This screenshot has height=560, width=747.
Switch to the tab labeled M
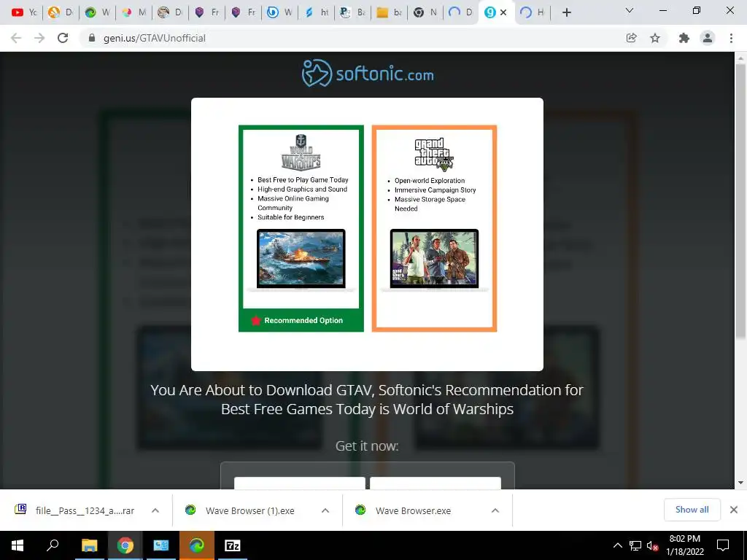[x=133, y=12]
